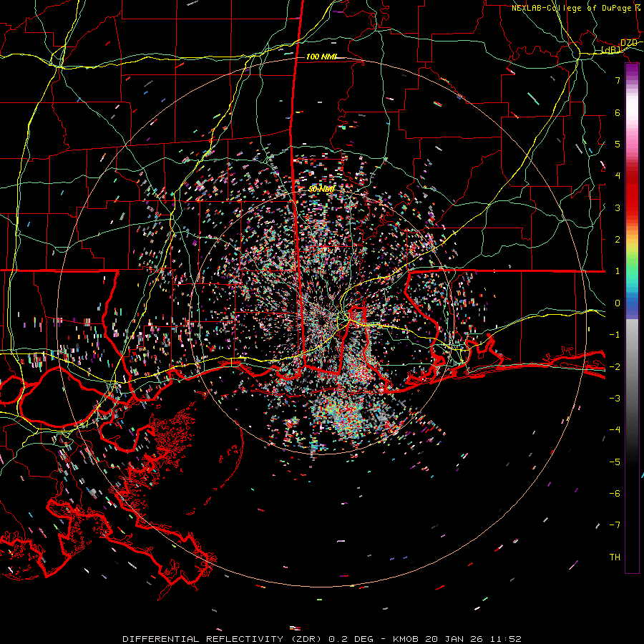Select the "-4" value on the color scale

tap(615, 430)
